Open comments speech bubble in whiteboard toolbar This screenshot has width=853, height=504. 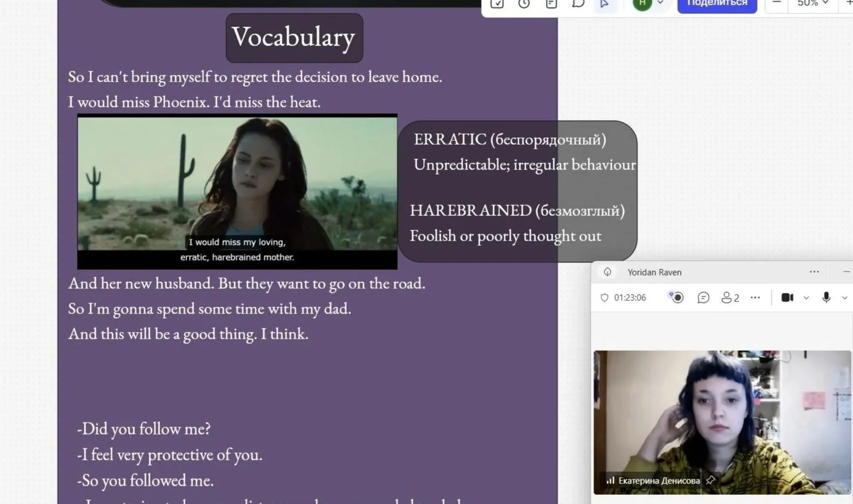click(x=578, y=3)
